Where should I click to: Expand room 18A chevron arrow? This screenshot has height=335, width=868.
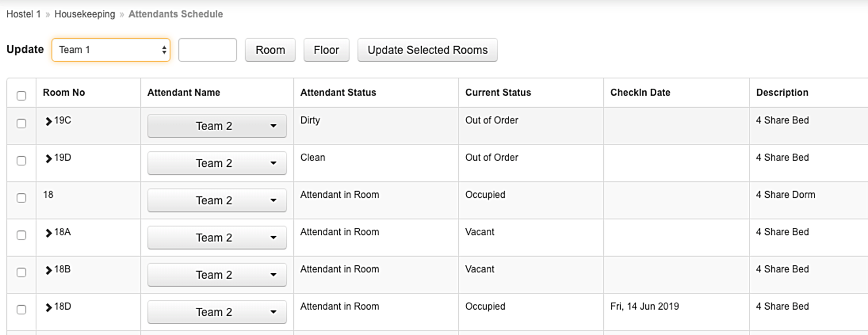(48, 233)
